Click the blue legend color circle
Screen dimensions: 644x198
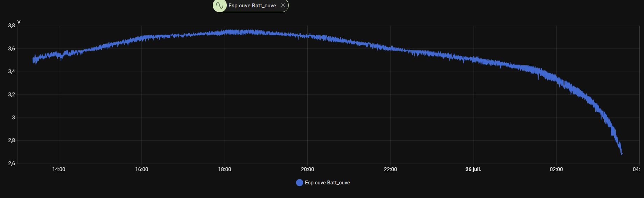coord(299,183)
